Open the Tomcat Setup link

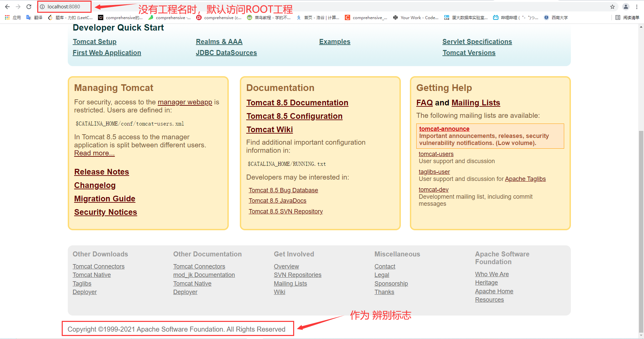point(95,42)
